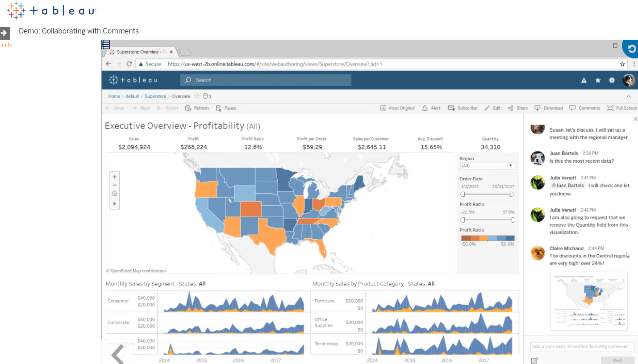
Task: Close the Superstore: Overview browser tab
Action: 171,52
